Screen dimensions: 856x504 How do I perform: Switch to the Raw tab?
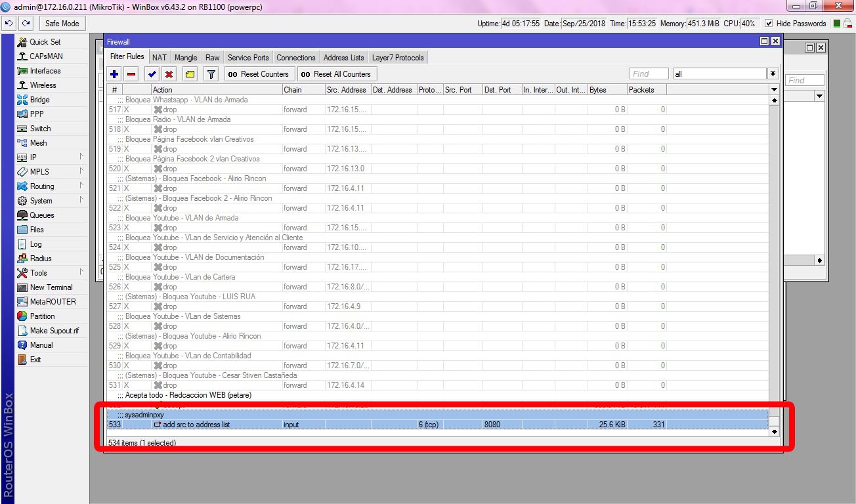[x=213, y=58]
